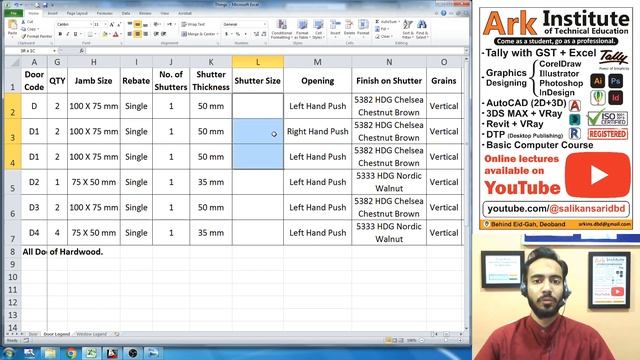
Task: Click the Increase Indent icon
Action: click(x=164, y=34)
